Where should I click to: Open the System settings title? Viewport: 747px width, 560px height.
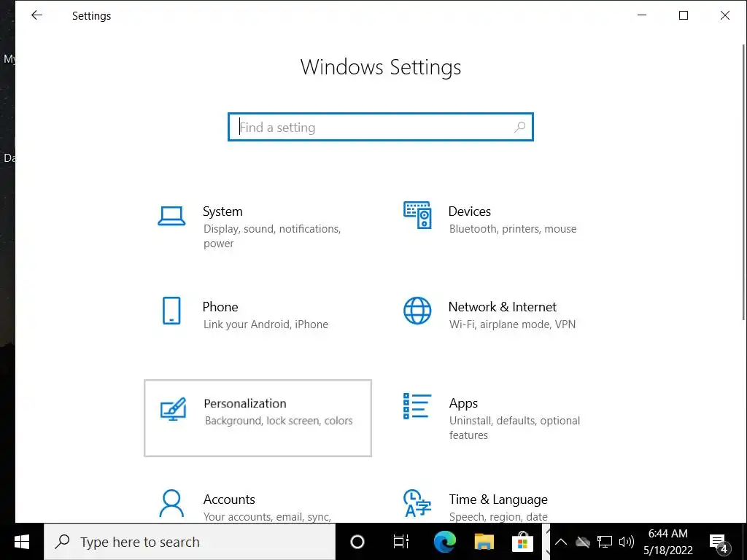tap(222, 211)
